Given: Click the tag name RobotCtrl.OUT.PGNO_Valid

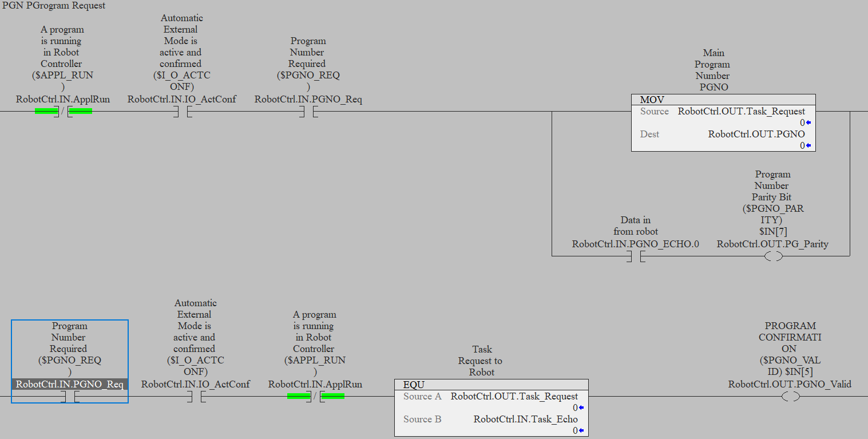Looking at the screenshot, I should click(x=790, y=384).
